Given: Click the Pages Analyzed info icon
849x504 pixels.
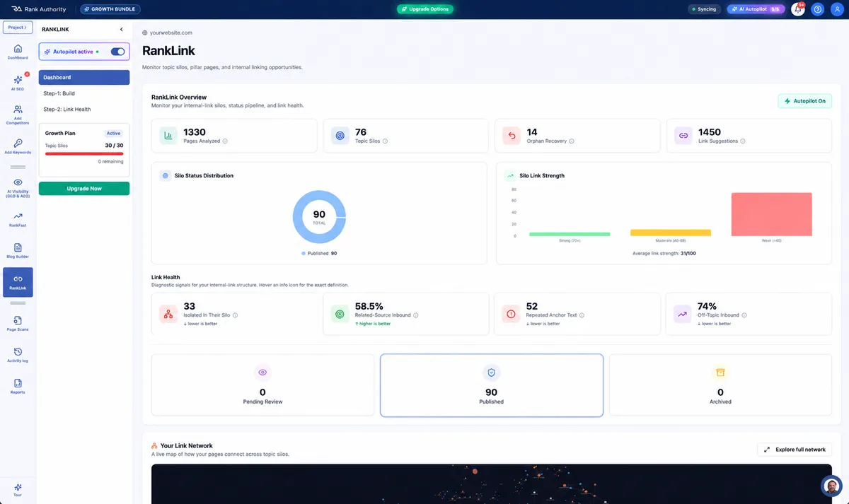Looking at the screenshot, I should (225, 141).
